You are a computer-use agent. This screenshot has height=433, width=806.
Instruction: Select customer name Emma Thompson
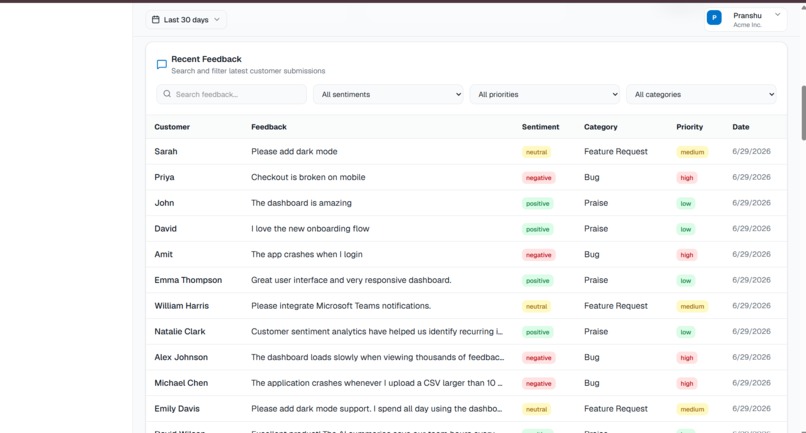pos(188,280)
